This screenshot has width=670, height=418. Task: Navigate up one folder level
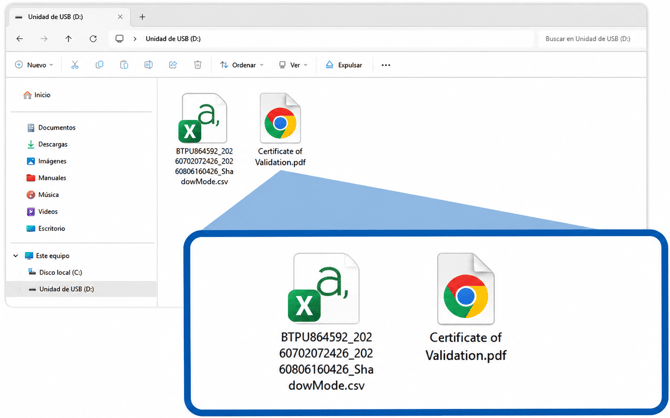(68, 38)
